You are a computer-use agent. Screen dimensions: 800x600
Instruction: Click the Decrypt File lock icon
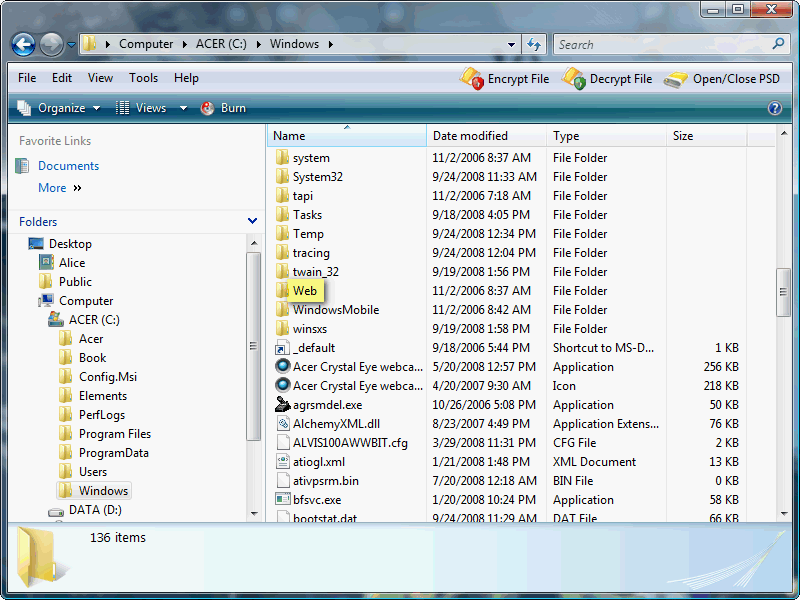(x=573, y=79)
